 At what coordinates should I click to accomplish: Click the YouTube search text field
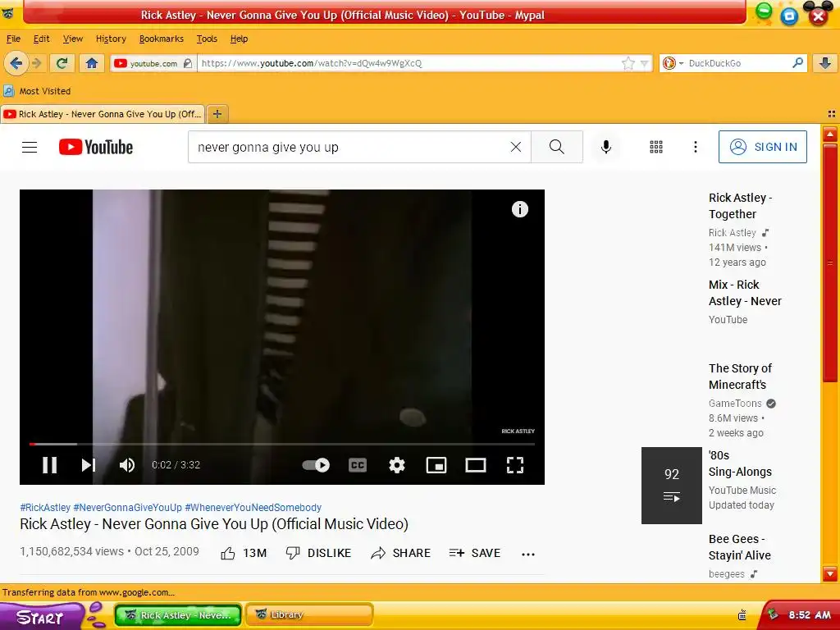pos(348,148)
